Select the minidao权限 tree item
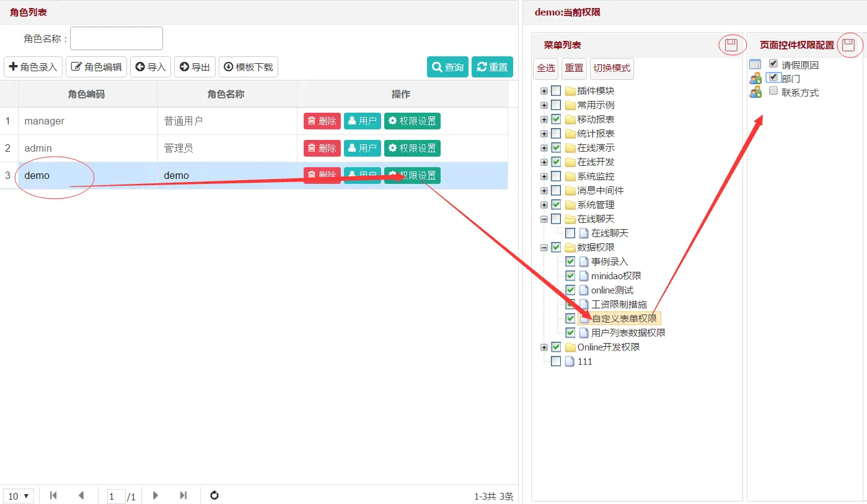 click(616, 276)
